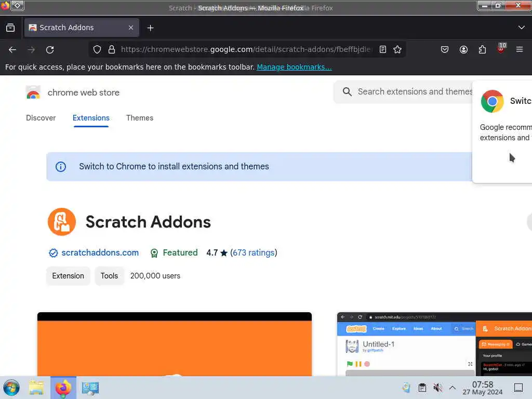
Task: Go back using the browser back arrow
Action: (12, 50)
